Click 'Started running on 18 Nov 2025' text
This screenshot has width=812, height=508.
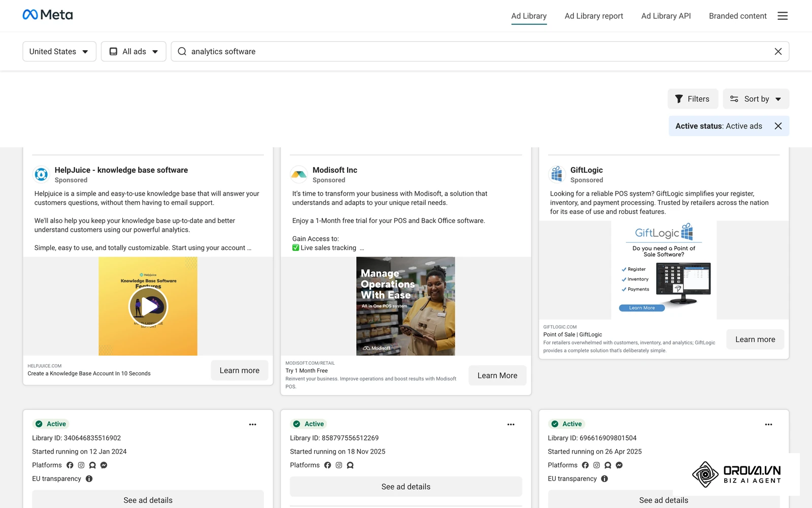pyautogui.click(x=337, y=452)
